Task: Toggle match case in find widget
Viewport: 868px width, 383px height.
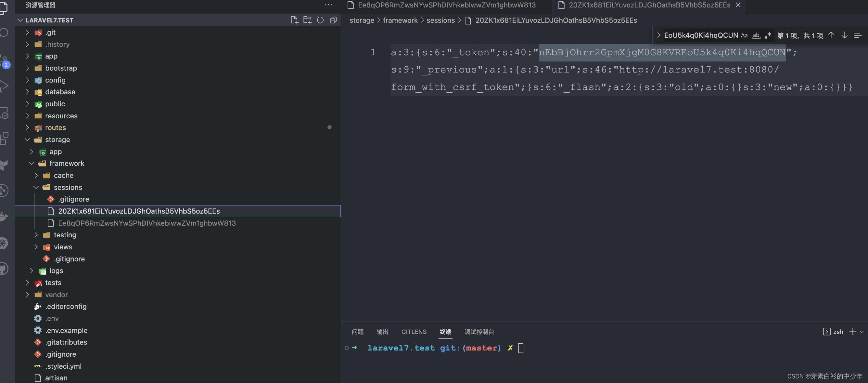Action: click(x=744, y=35)
